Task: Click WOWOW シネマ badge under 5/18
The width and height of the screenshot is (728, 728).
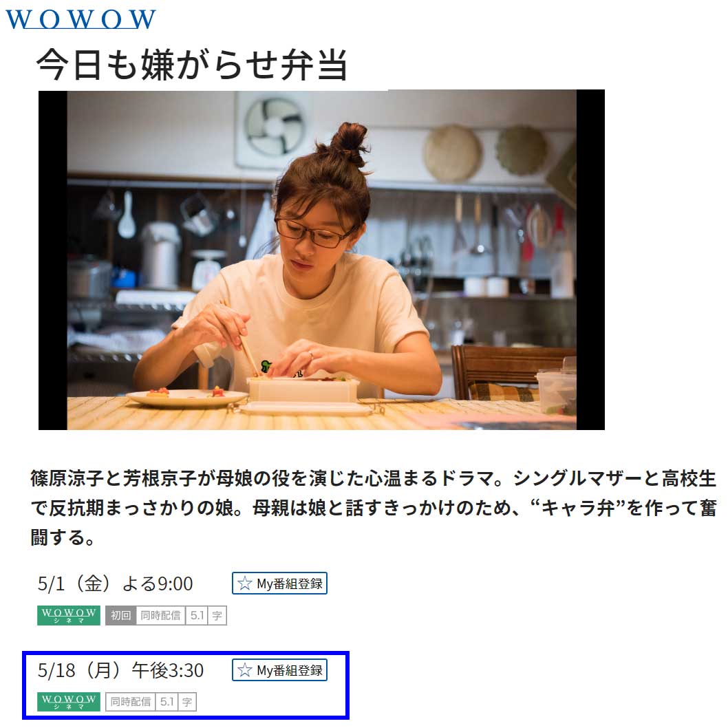Action: click(x=69, y=702)
